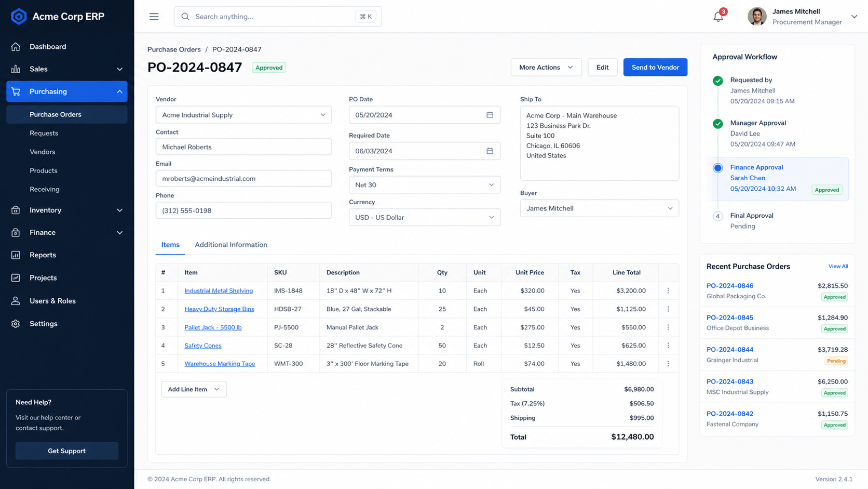Open calendar picker for PO Date
This screenshot has width=868, height=489.
(x=490, y=115)
